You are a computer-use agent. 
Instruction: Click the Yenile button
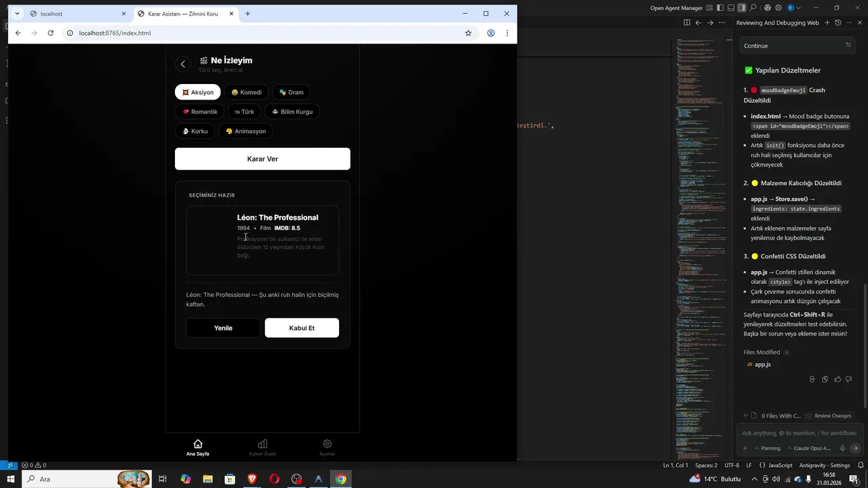[x=223, y=328]
